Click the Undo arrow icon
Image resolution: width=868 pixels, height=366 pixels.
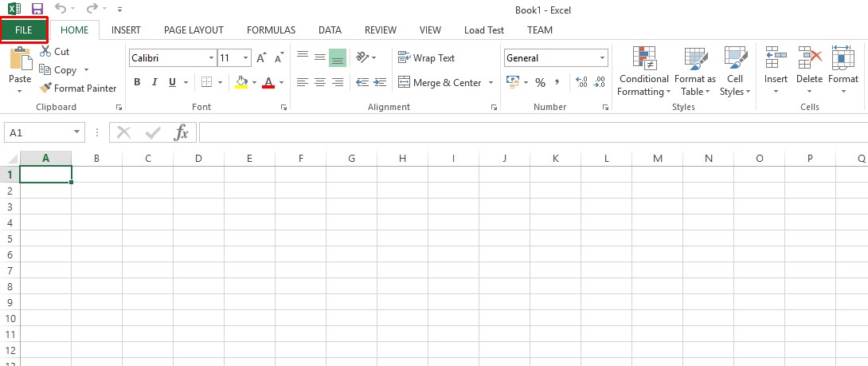pos(61,8)
